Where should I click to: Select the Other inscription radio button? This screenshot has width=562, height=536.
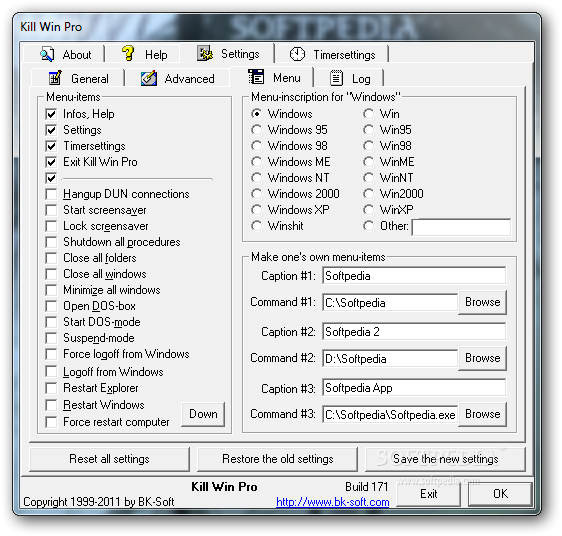point(368,226)
